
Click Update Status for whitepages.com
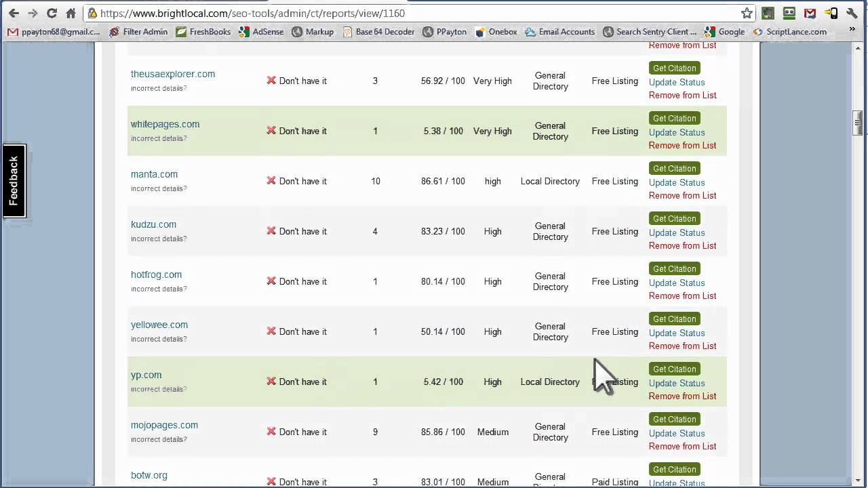pyautogui.click(x=677, y=132)
